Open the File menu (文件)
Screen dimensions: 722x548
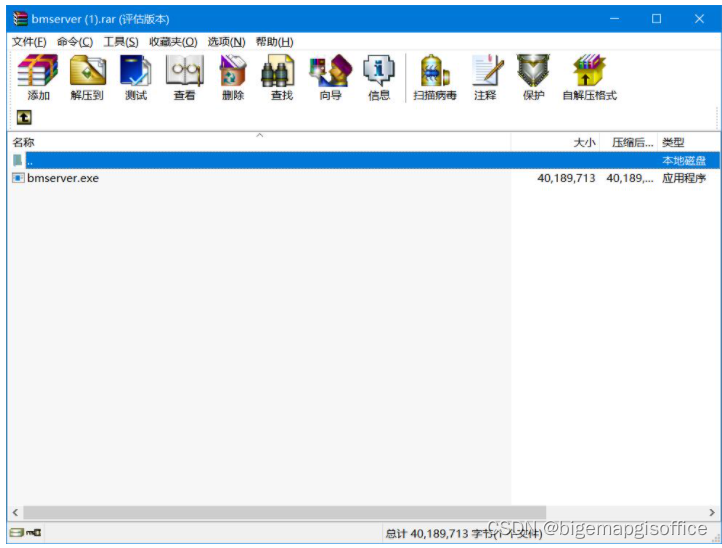pos(29,42)
